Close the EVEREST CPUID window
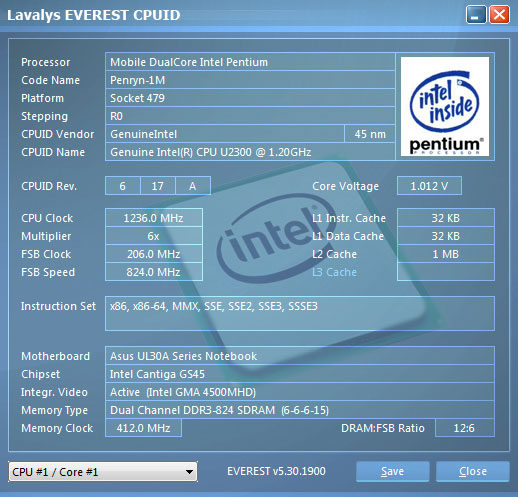Screen dimensions: 518x497 tap(499, 15)
